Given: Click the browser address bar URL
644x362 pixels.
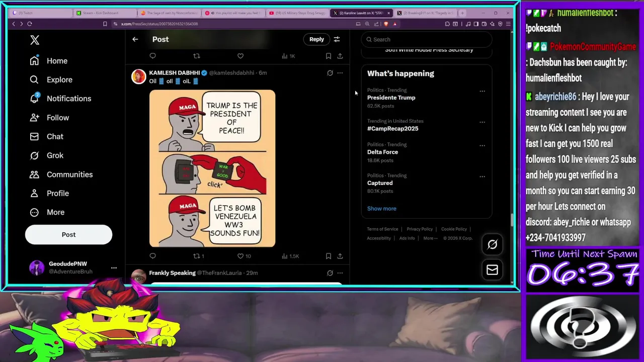Looking at the screenshot, I should point(159,24).
